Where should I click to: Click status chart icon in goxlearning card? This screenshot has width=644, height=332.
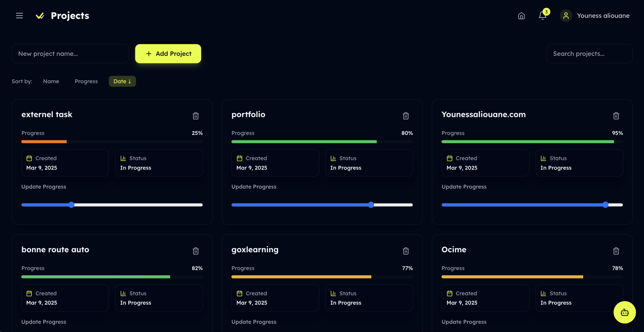333,293
